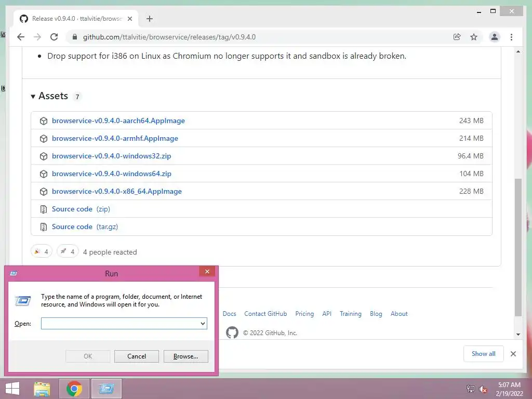Close the Release v0.9.4.0 tab

[x=129, y=19]
